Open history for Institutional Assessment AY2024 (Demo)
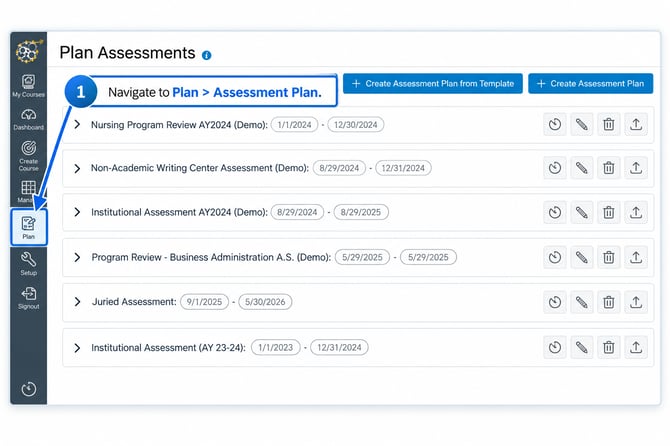This screenshot has width=670, height=446. tap(555, 212)
